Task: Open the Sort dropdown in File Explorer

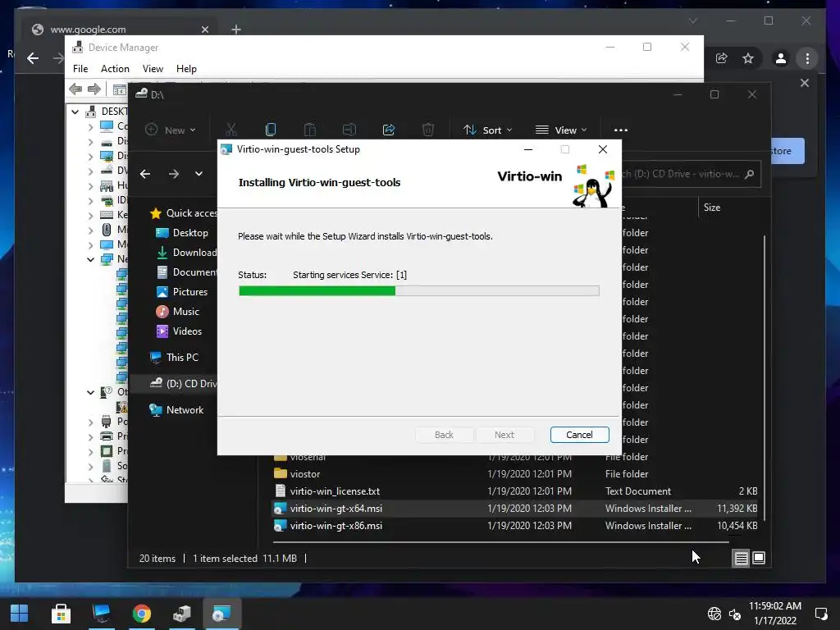Action: click(x=487, y=130)
